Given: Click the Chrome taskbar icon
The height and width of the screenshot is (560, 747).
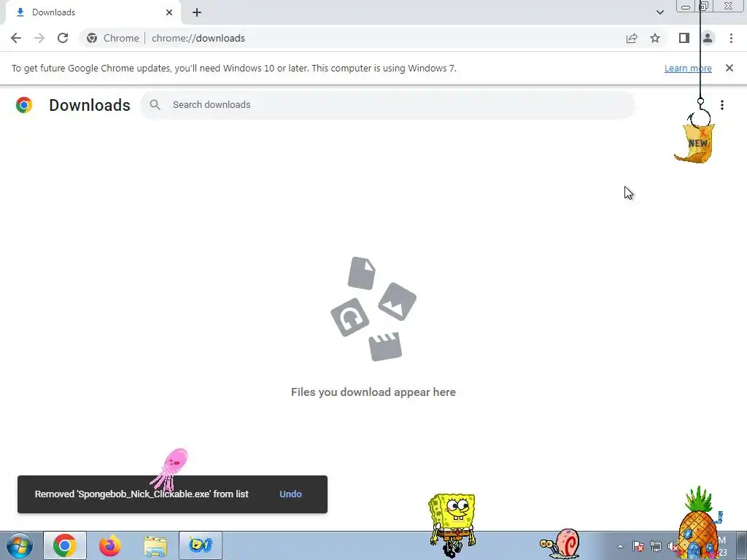Looking at the screenshot, I should point(65,545).
